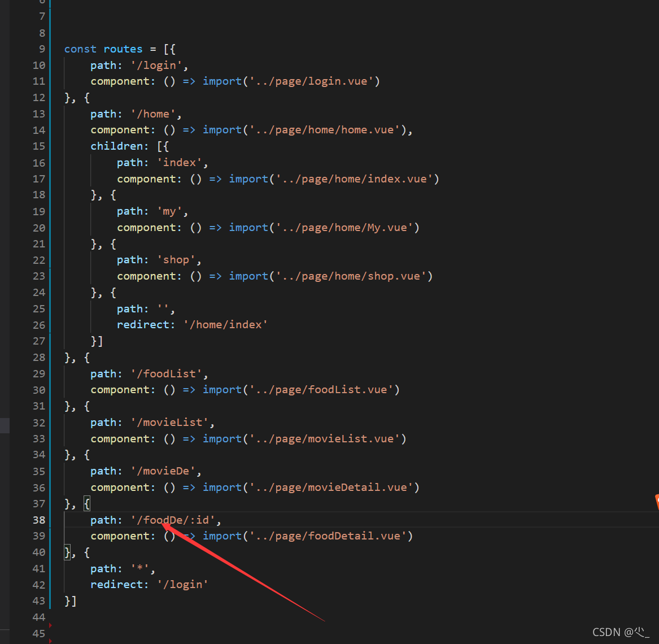Select the 'routes' variable name

(x=123, y=49)
